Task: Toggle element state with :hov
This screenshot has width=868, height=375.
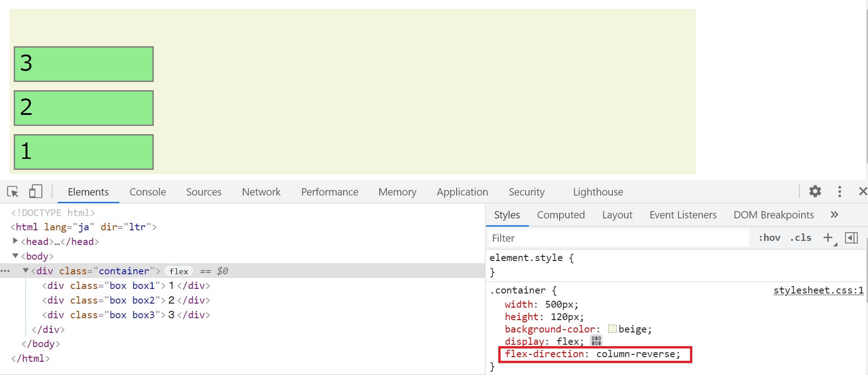Action: pos(769,238)
